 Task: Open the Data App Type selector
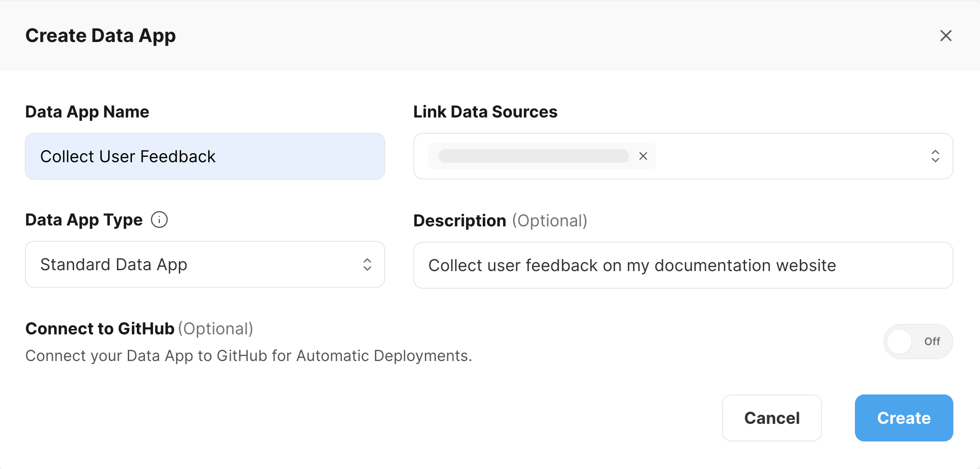205,264
